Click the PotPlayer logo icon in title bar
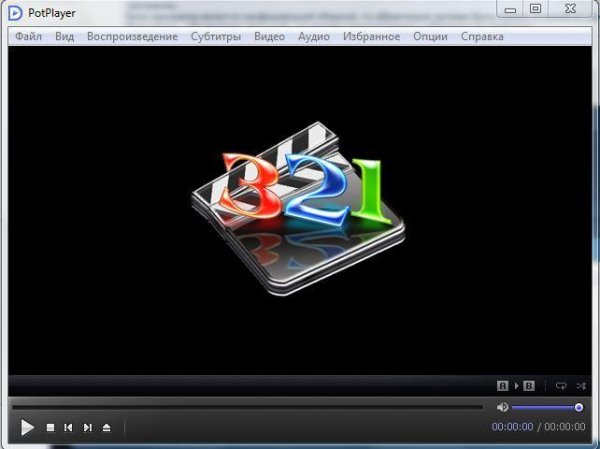Screen dimensions: 600x449 point(15,13)
